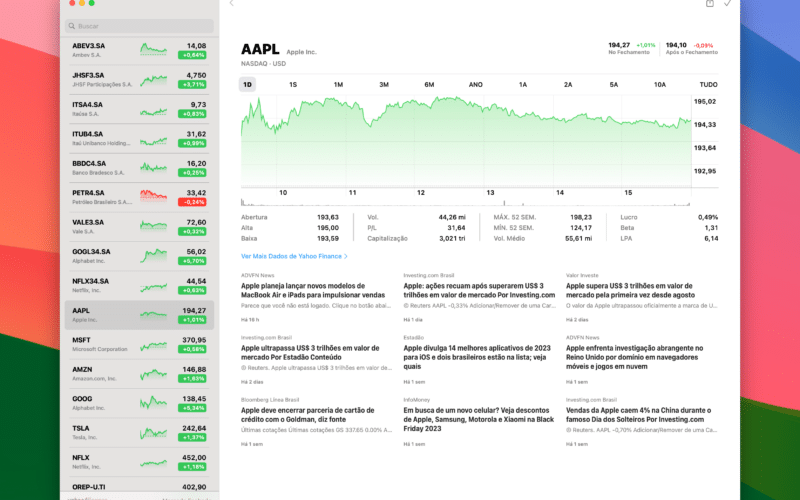Show the 10A chart range
This screenshot has height=500, width=800.
(660, 85)
